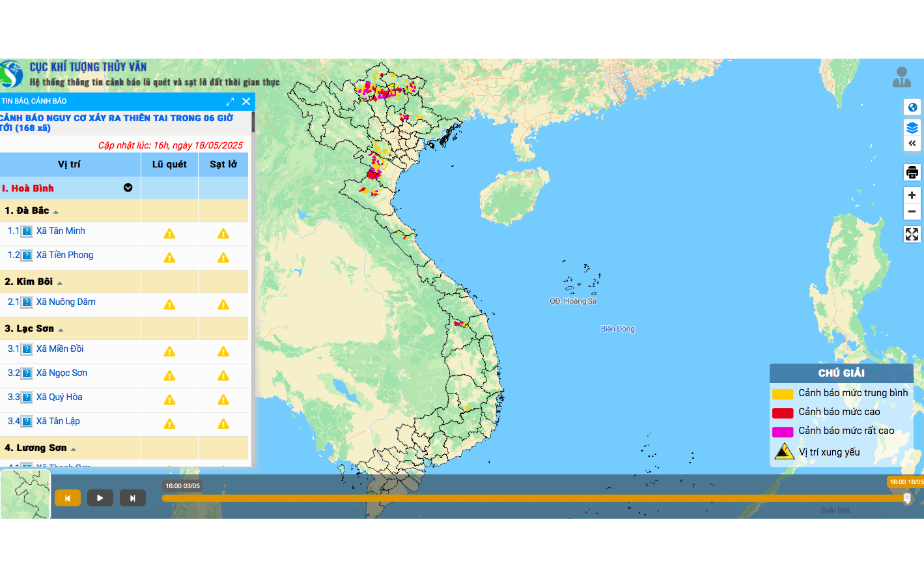The image size is (924, 578).
Task: Collapse the Hoà Bình province group
Action: click(x=128, y=188)
